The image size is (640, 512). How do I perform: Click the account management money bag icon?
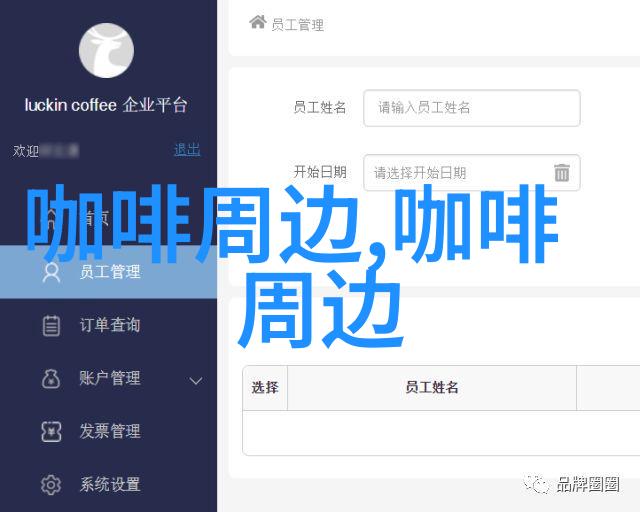click(51, 378)
